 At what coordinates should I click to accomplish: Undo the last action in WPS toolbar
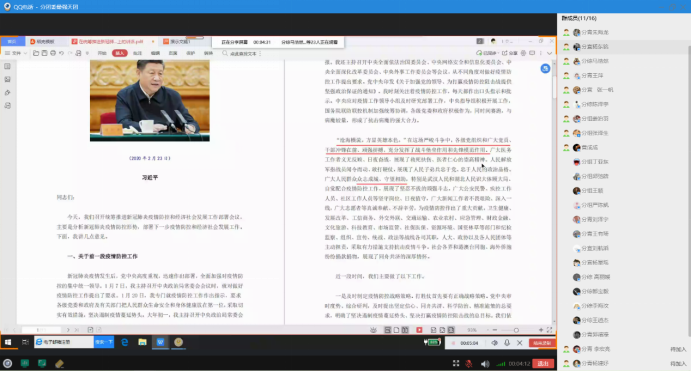(x=61, y=53)
